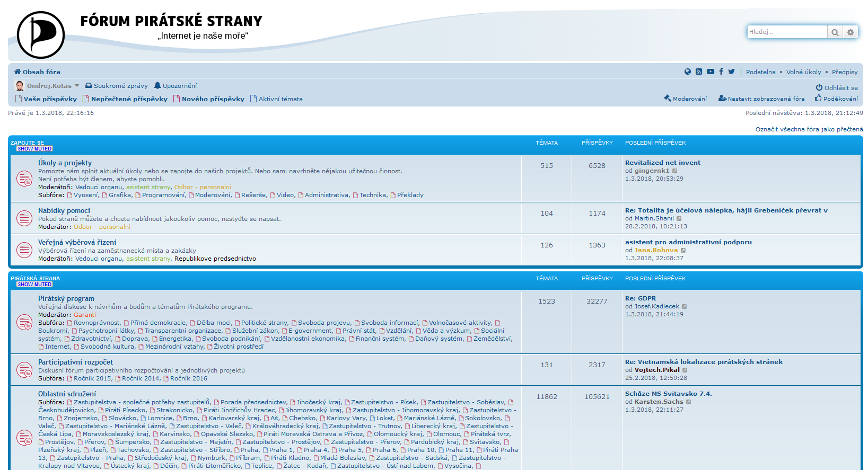Open the Facebook page icon
This screenshot has height=470, width=868.
point(721,72)
